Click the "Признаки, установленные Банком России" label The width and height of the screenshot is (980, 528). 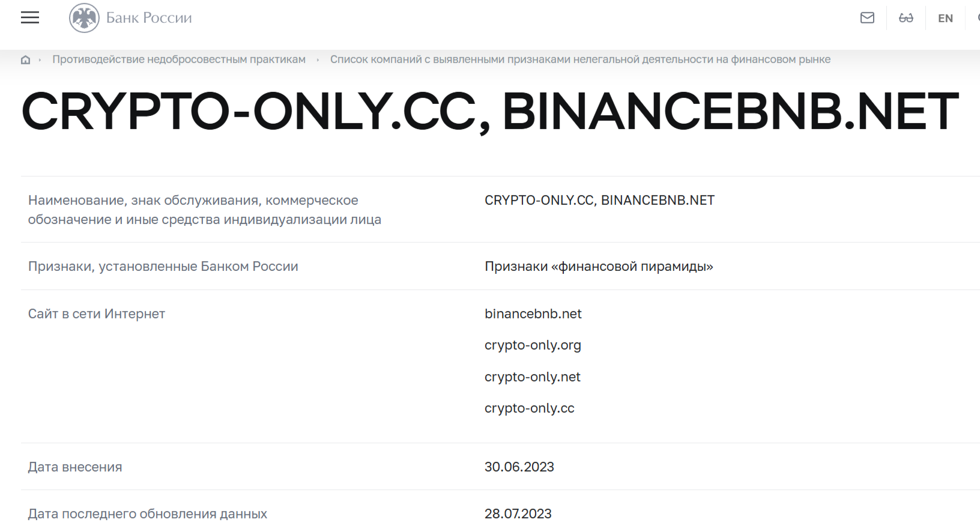tap(163, 266)
